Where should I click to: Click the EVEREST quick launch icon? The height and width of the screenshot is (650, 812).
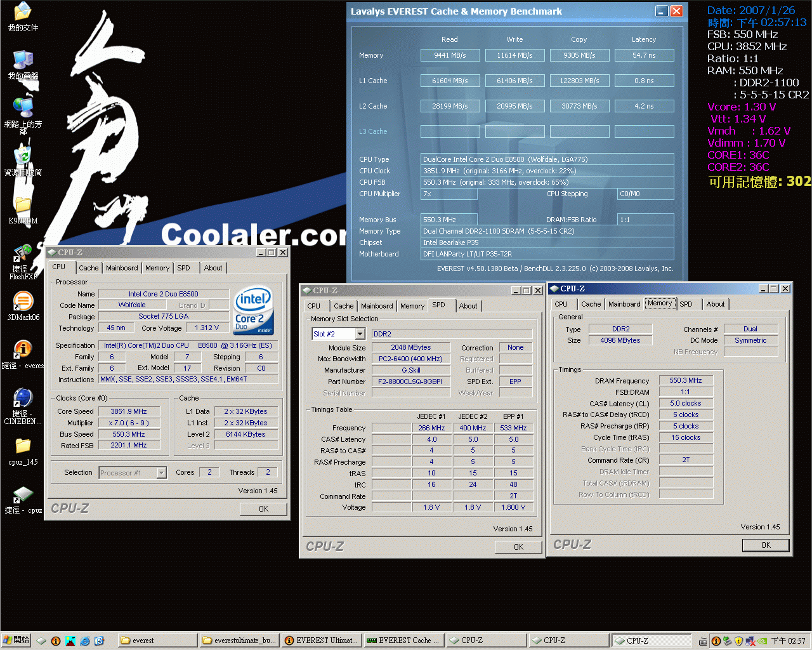pyautogui.click(x=56, y=641)
